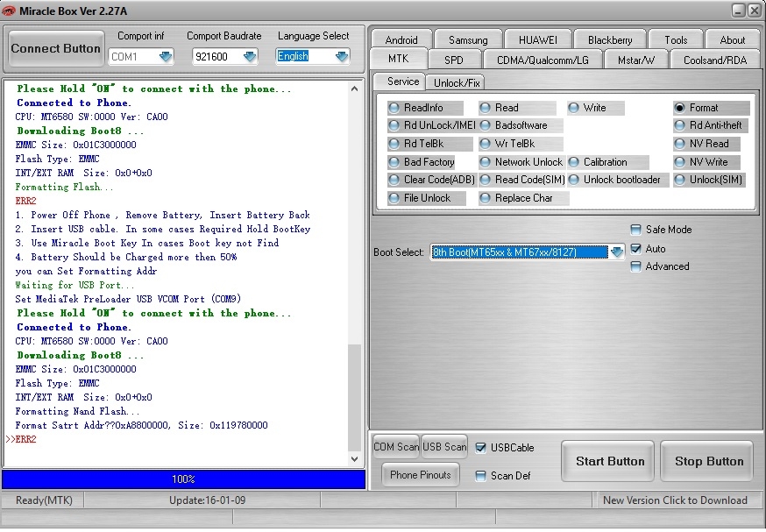
Task: Uncheck the USBCable checkbox
Action: coord(480,448)
